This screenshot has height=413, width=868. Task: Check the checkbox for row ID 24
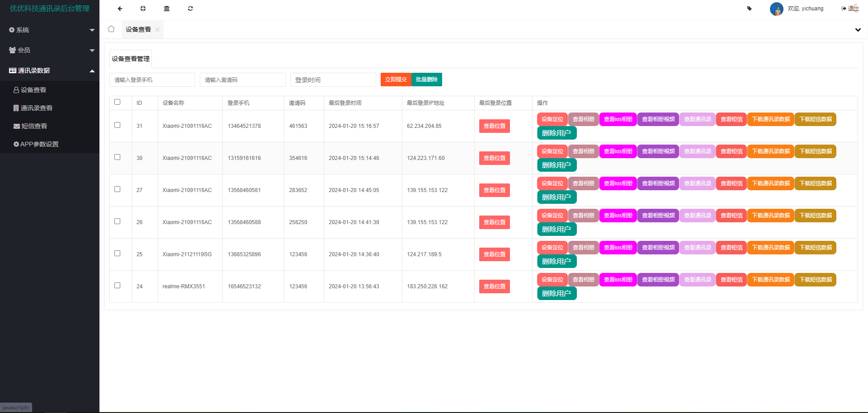click(x=118, y=286)
